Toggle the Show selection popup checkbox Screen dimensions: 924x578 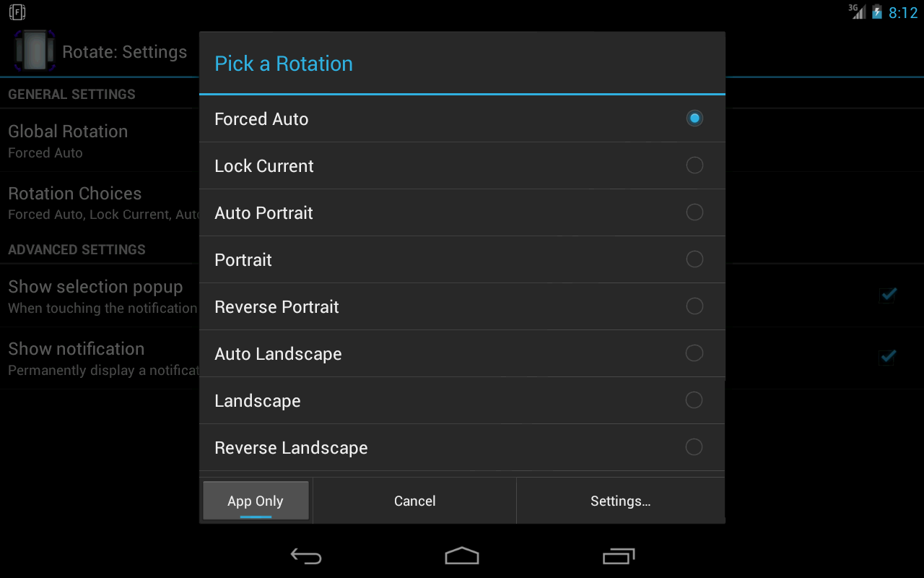point(887,294)
